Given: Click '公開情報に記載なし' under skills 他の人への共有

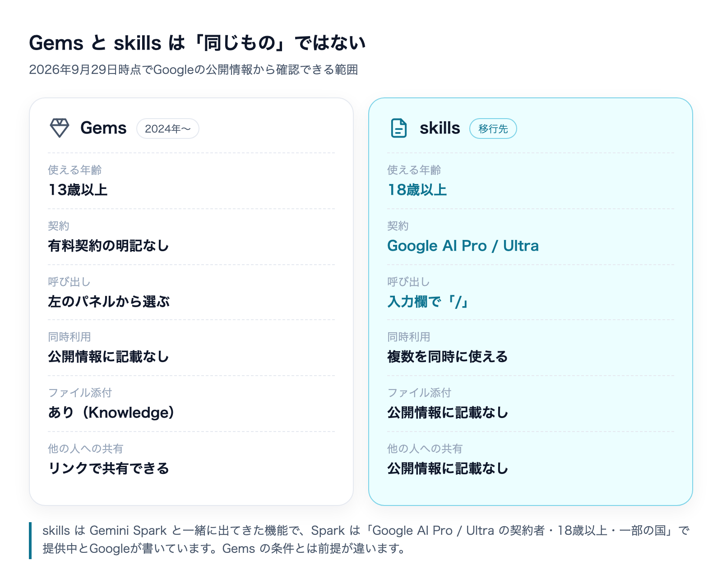Looking at the screenshot, I should pyautogui.click(x=448, y=469).
